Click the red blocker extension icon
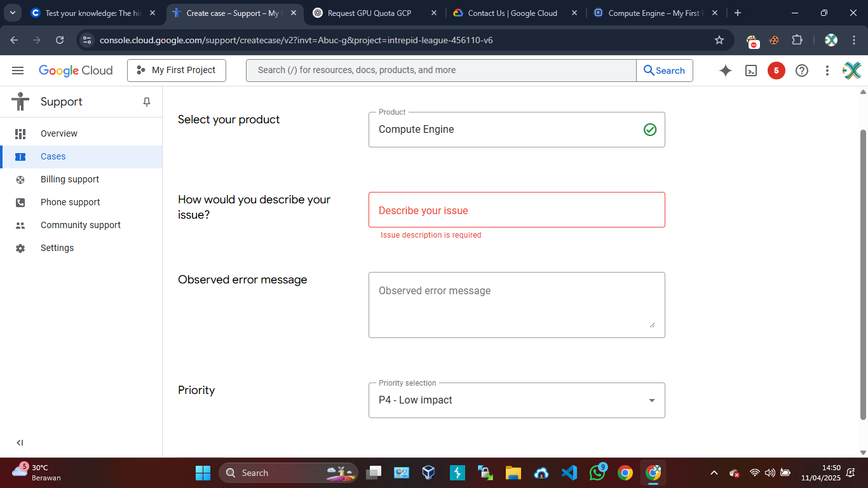This screenshot has height=488, width=868. [752, 41]
